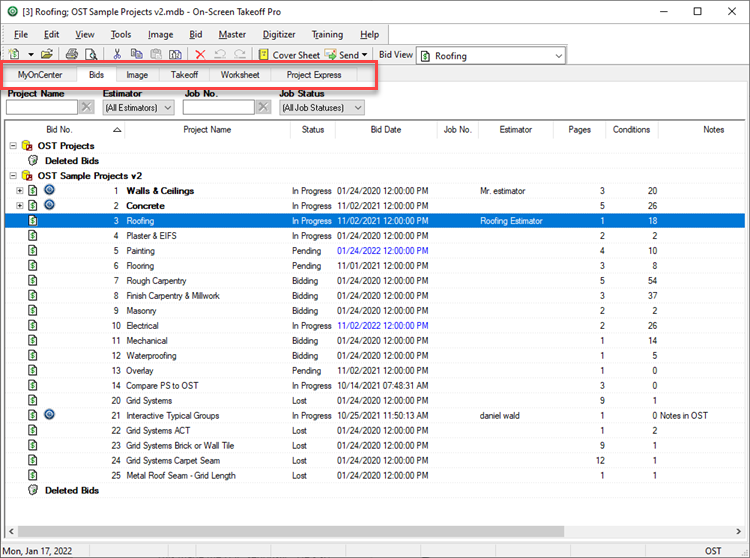Clear the Job No. filter
Viewport: 750px width, 558px height.
[x=264, y=107]
